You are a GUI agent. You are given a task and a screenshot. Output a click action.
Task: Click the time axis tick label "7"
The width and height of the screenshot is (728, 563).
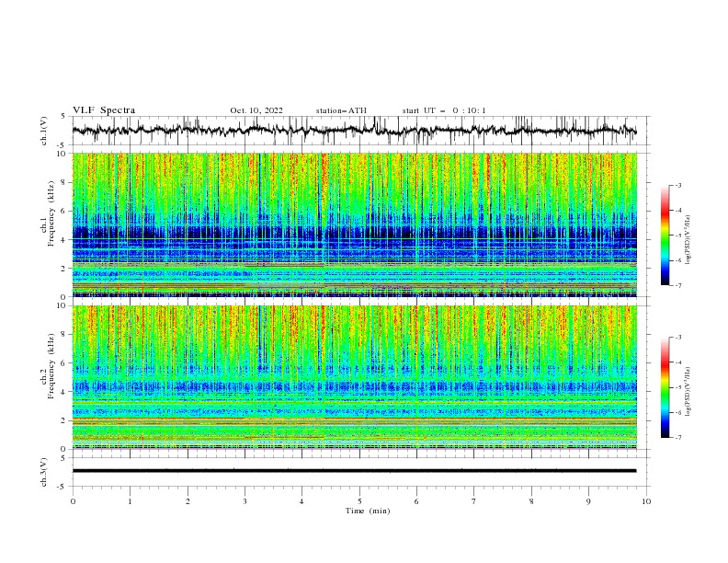tap(474, 501)
